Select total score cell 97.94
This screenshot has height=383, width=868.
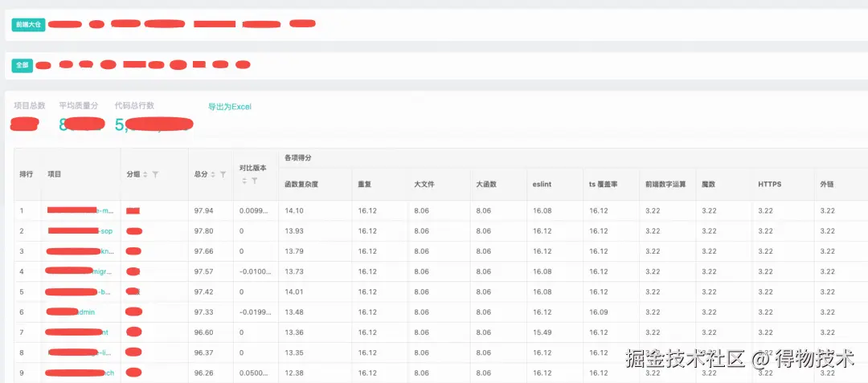click(x=203, y=210)
